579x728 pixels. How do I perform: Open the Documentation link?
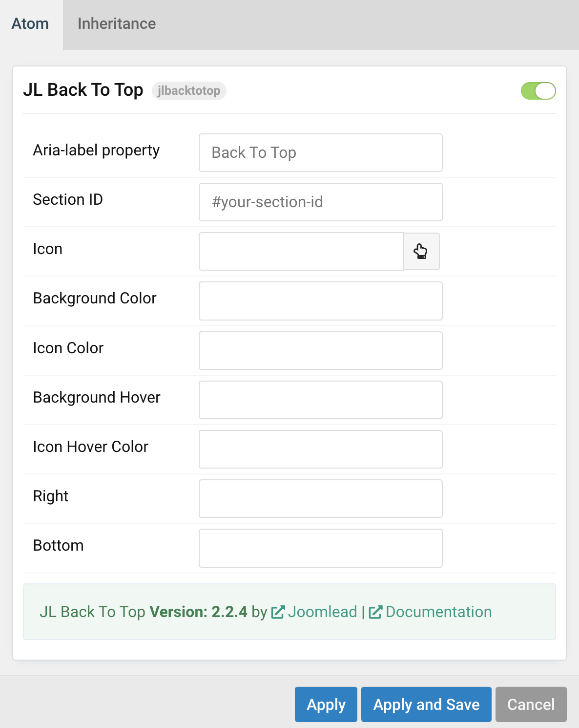pos(438,612)
